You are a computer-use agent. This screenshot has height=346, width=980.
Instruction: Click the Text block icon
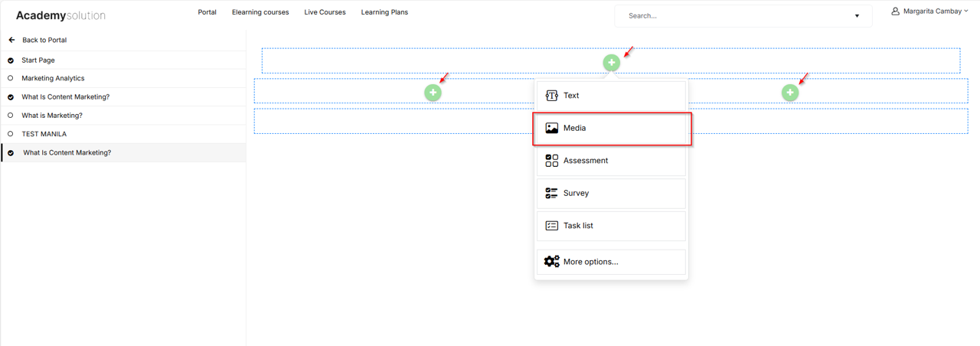point(551,96)
